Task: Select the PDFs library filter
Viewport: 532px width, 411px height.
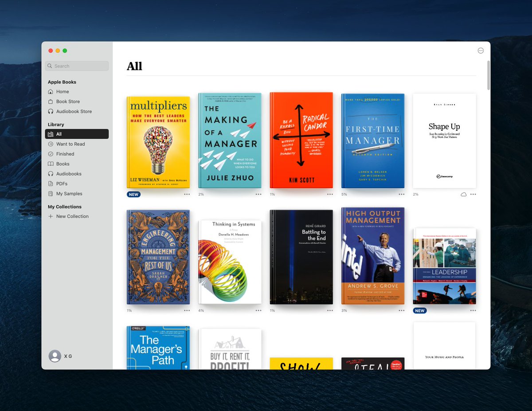Action: click(x=77, y=184)
